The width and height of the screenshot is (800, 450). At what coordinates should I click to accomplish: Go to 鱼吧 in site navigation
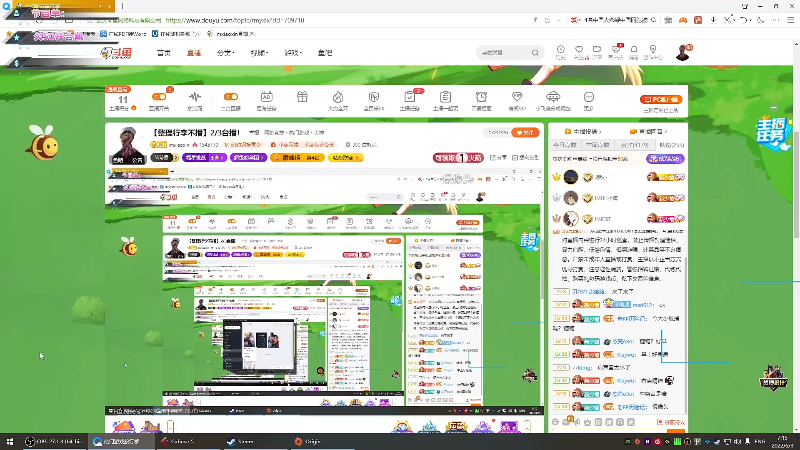(325, 53)
